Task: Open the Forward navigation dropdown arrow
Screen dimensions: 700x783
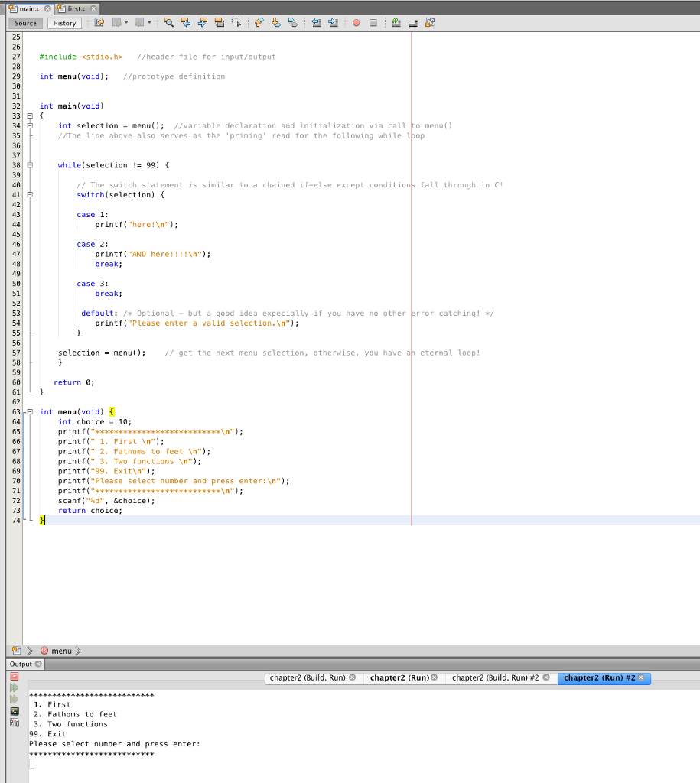Action: click(x=149, y=22)
